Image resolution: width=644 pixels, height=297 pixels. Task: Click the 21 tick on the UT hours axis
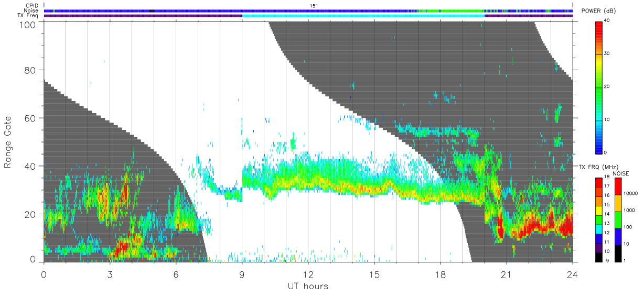(506, 274)
